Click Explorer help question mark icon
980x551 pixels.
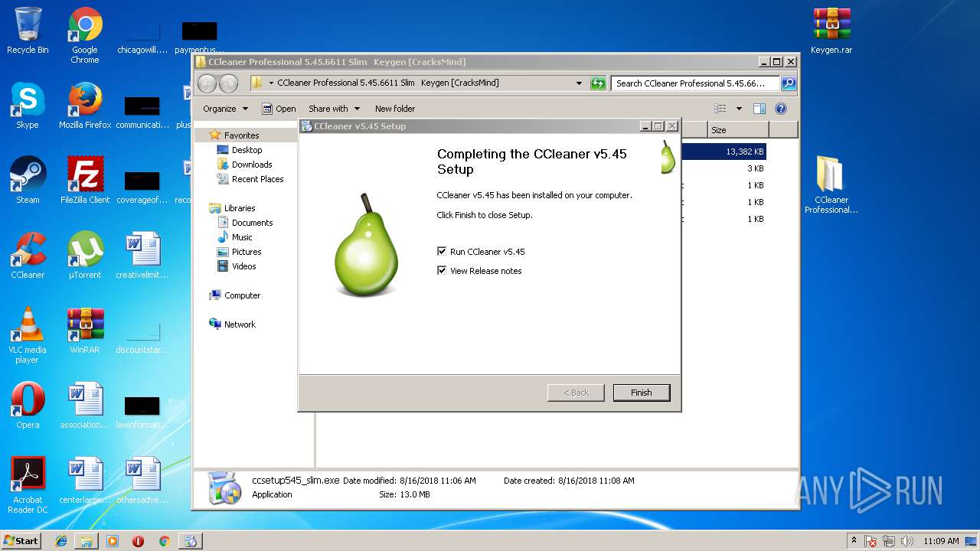point(781,109)
